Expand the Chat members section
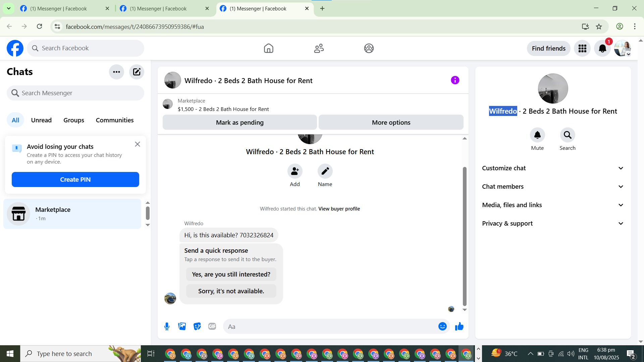Screen dimensions: 644x362 point(553,187)
